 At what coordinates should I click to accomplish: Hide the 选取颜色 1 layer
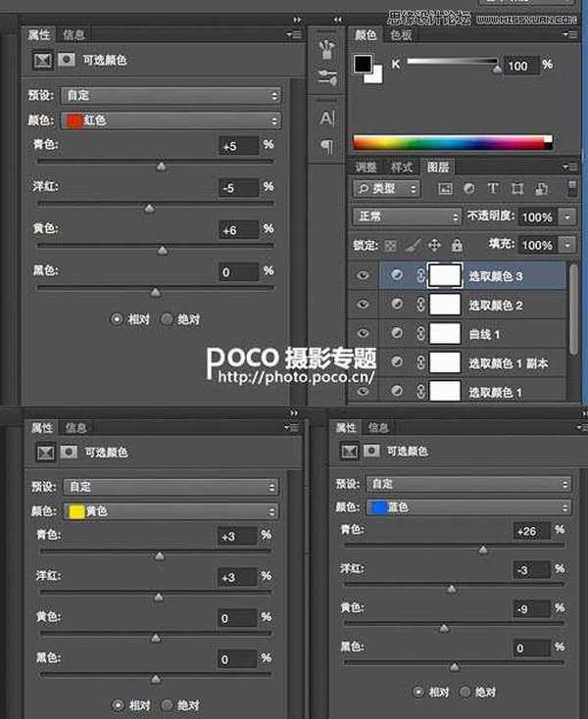click(x=363, y=391)
